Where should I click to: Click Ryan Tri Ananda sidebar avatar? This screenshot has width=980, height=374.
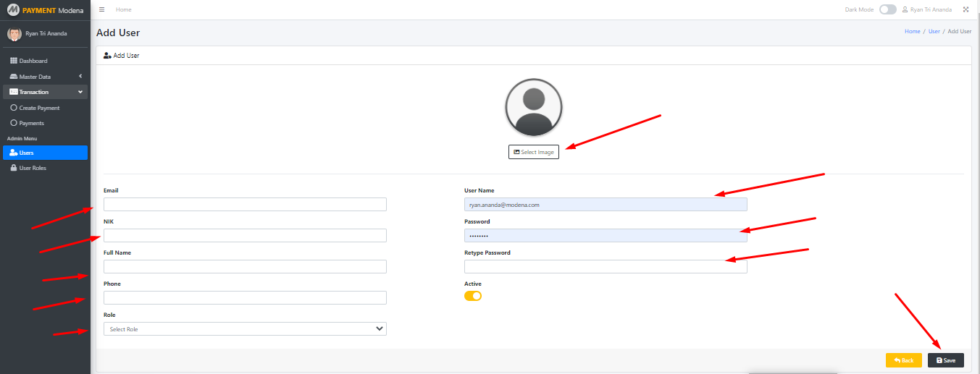(14, 33)
